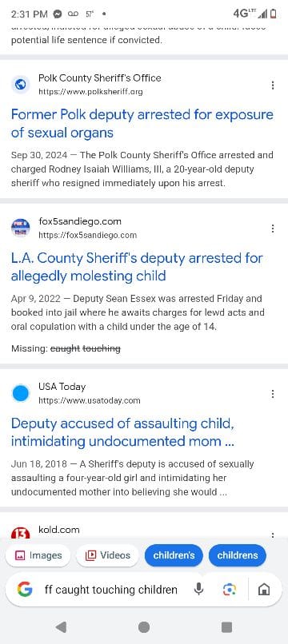Open options menu for fox5sandiego.com result

[x=272, y=229]
